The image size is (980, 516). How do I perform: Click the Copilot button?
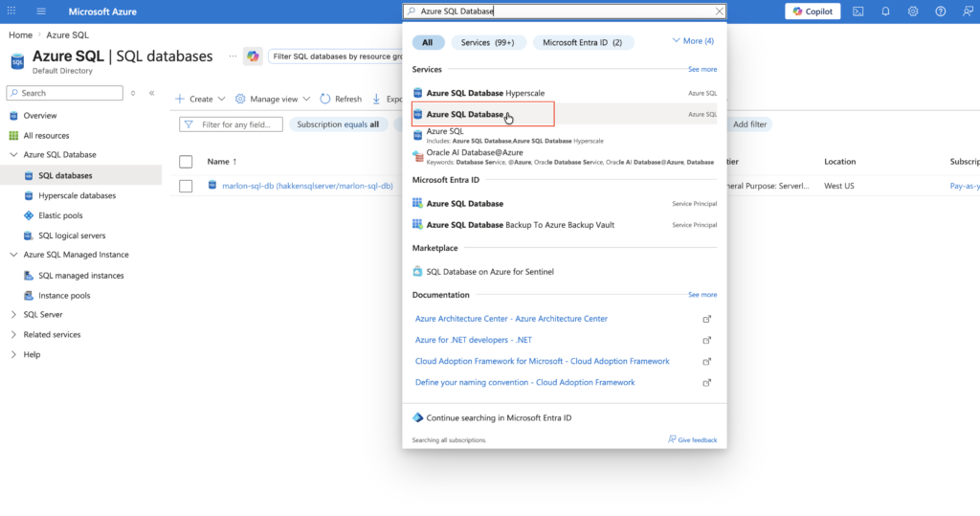(813, 11)
